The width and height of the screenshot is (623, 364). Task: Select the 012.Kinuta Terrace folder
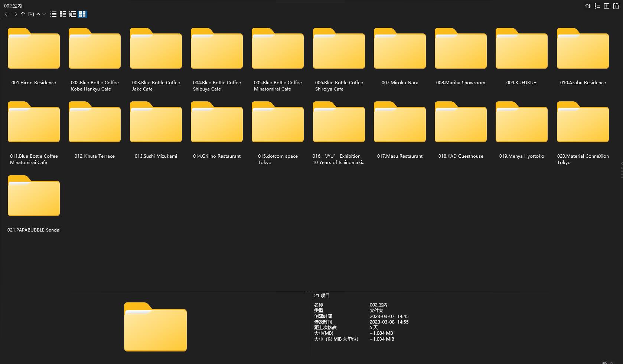[95, 130]
